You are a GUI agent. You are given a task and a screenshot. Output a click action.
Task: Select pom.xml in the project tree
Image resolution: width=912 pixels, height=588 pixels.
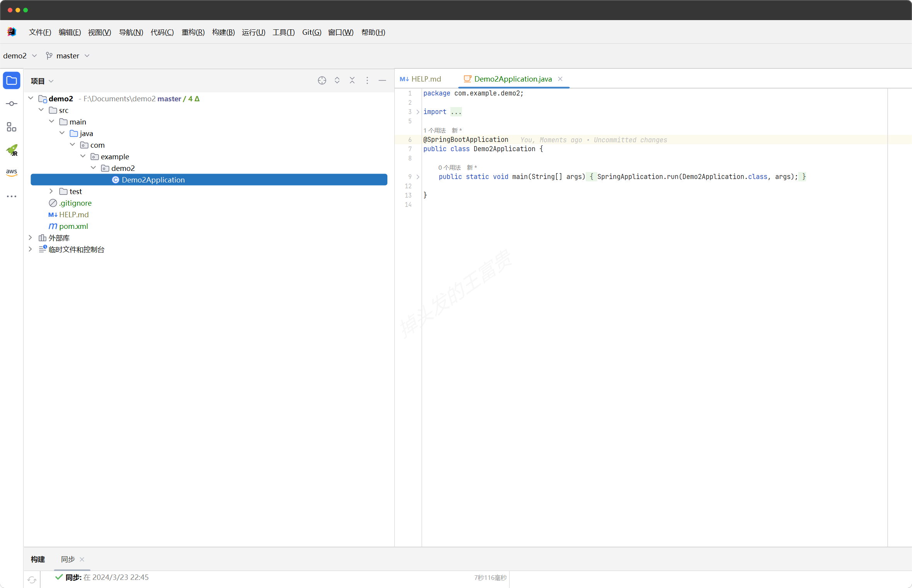tap(73, 226)
